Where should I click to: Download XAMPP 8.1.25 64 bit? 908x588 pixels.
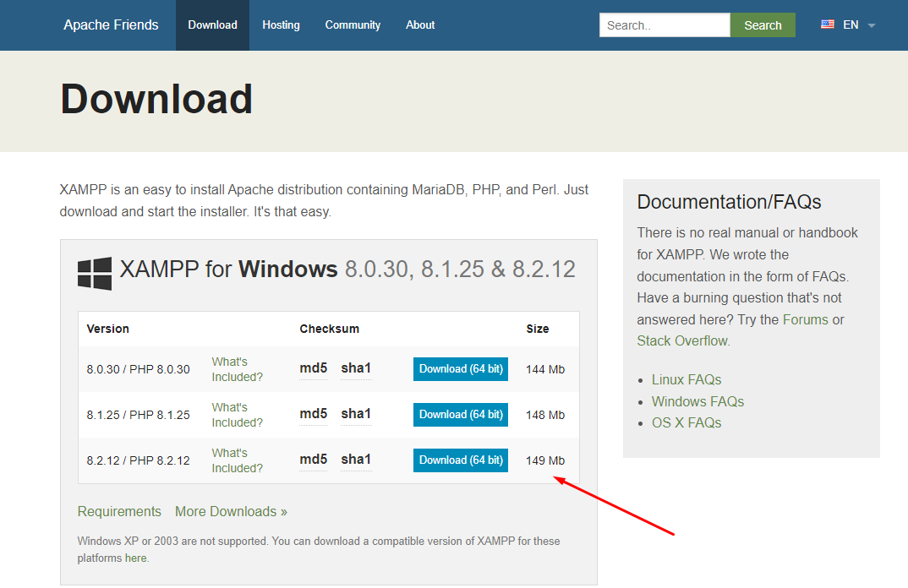point(460,415)
